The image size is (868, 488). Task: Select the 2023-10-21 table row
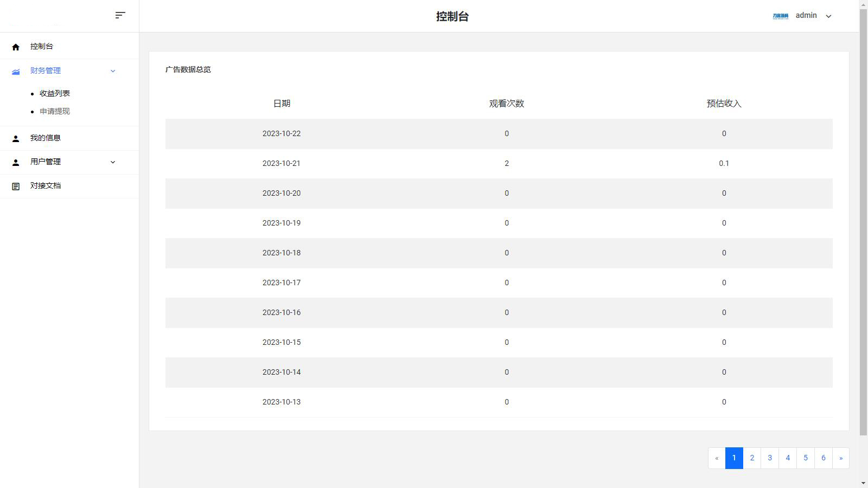click(x=499, y=163)
